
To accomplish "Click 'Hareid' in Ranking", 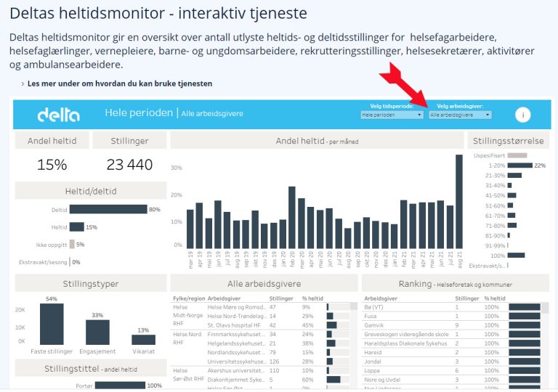I will pyautogui.click(x=373, y=353).
